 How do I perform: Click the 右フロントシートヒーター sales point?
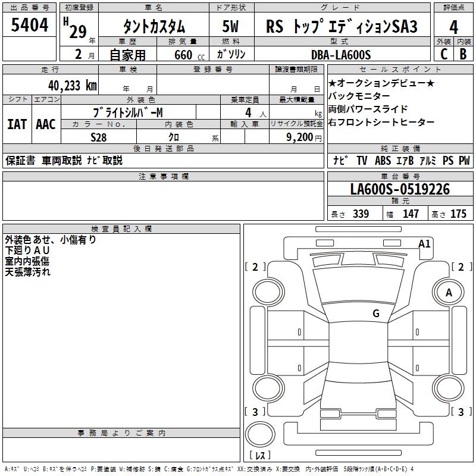coord(381,122)
